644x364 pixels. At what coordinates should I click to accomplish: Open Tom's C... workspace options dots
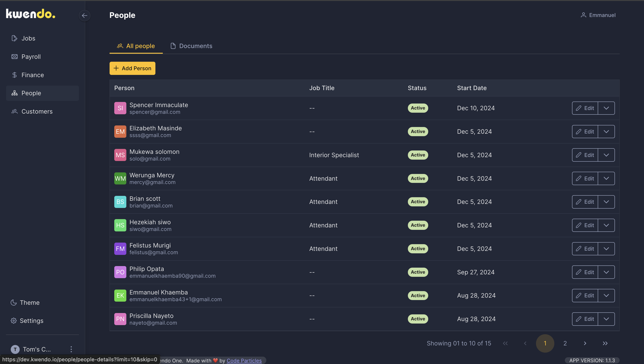(71, 349)
